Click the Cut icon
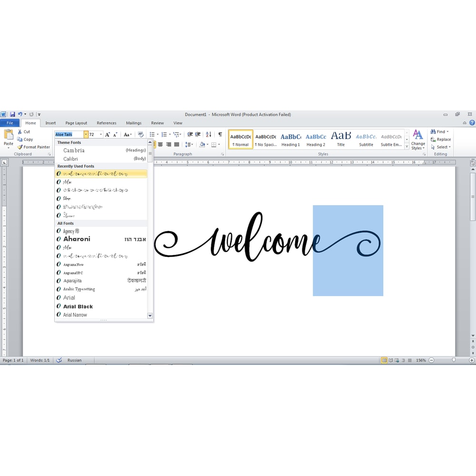Viewport: 476px width, 476px height. click(x=20, y=131)
